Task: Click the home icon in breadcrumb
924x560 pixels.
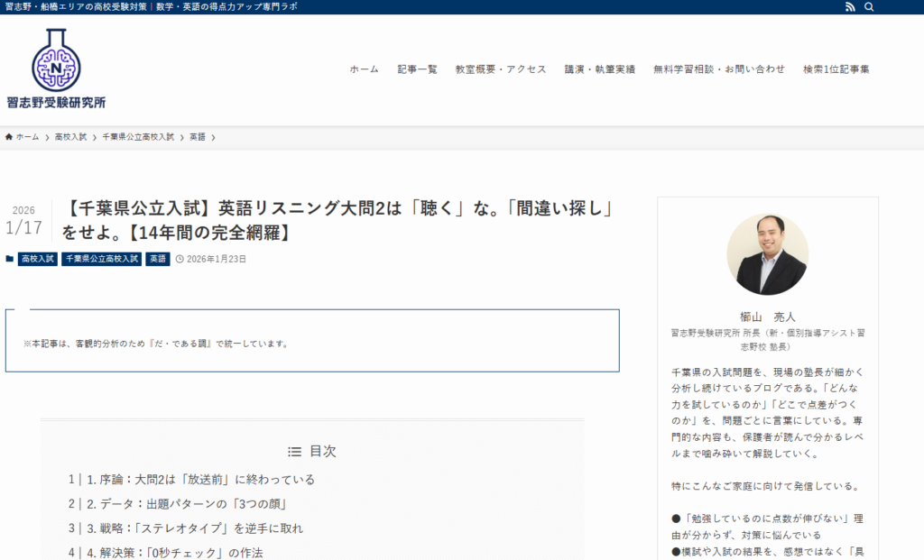Action: 9,137
